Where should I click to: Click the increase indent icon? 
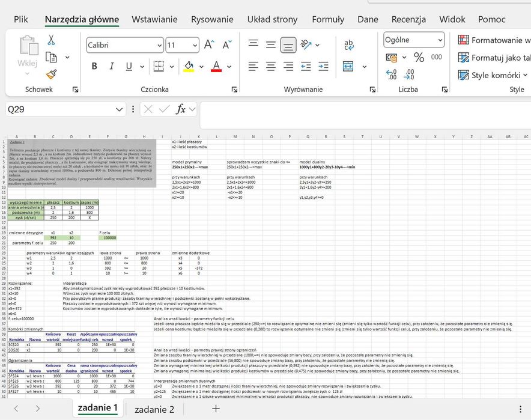323,66
